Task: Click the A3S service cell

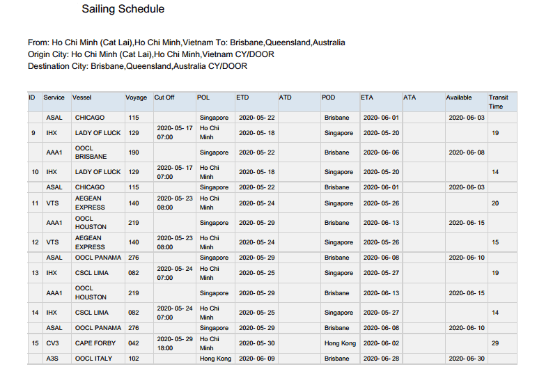Action: (53, 359)
